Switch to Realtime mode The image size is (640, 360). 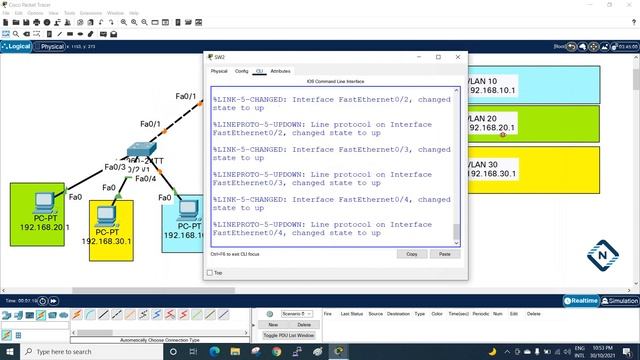coord(581,301)
